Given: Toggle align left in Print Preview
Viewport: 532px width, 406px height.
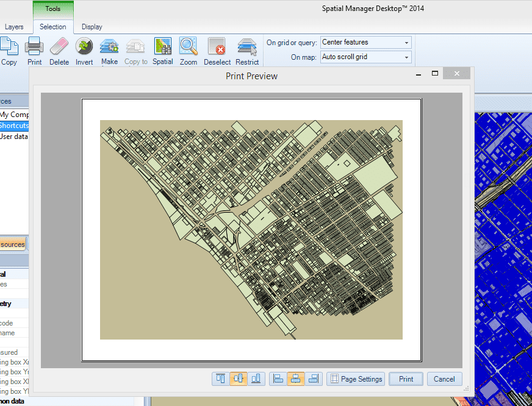Looking at the screenshot, I should tap(278, 379).
